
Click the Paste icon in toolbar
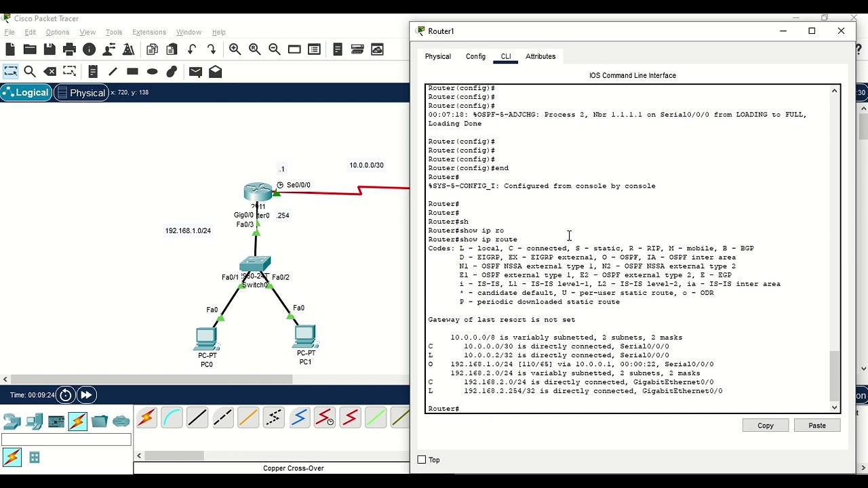[x=172, y=49]
